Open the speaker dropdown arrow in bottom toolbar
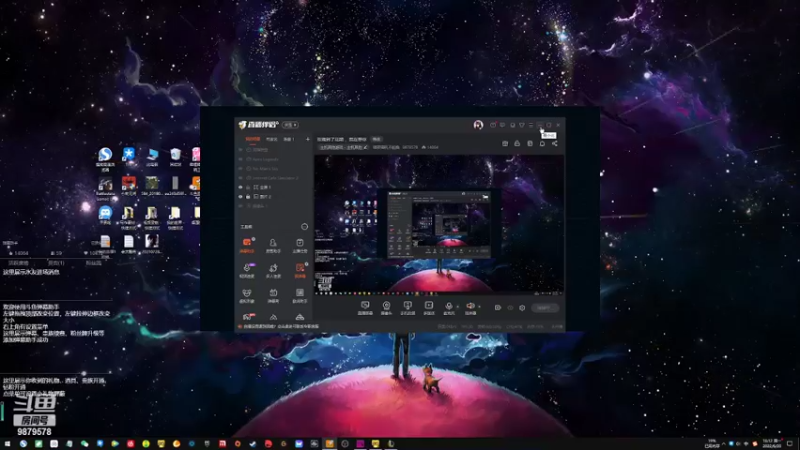Image resolution: width=800 pixels, height=450 pixels. (479, 307)
